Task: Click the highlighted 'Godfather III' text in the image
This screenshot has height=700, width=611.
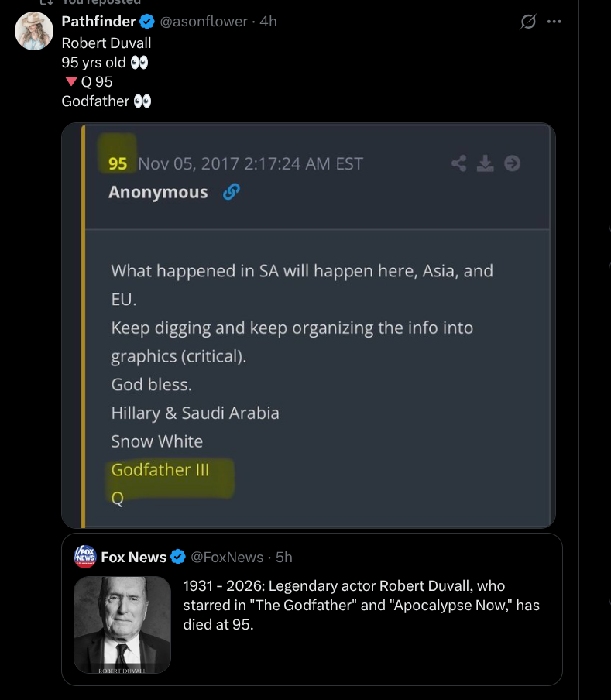Action: tap(160, 470)
